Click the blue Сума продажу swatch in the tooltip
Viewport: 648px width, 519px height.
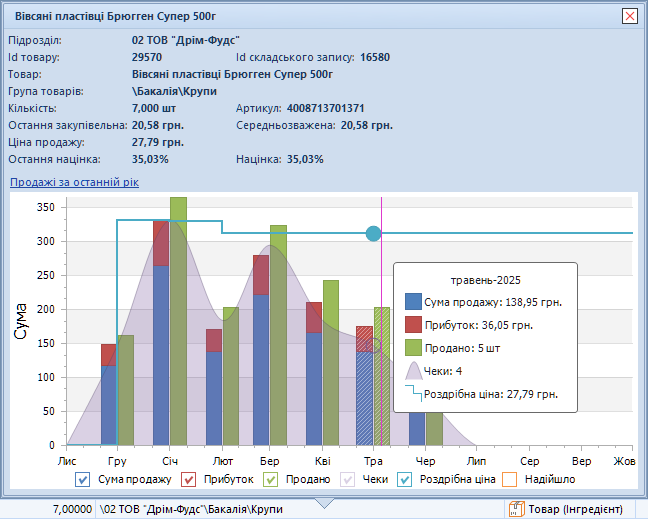[414, 301]
